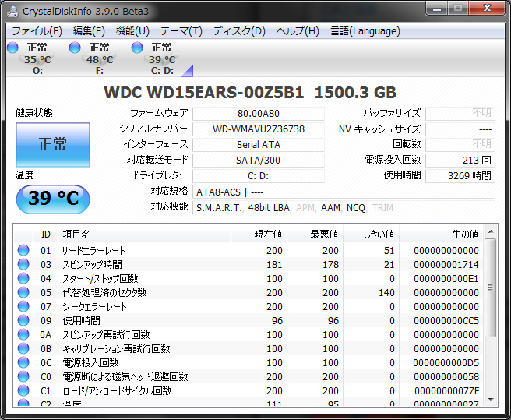This screenshot has height=420, width=511.
Task: Click the power-on count field 213 回
Action: tap(460, 161)
